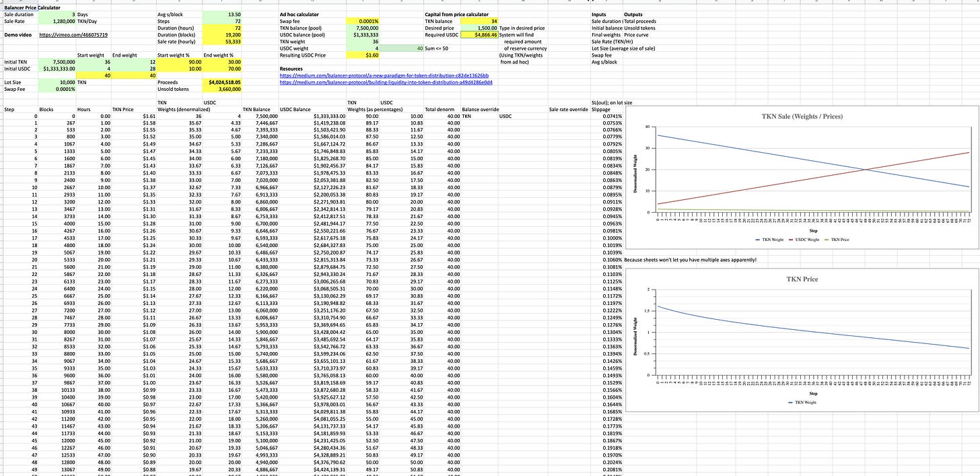The height and width of the screenshot is (476, 980).
Task: Select the "Resources" heading
Action: click(293, 69)
